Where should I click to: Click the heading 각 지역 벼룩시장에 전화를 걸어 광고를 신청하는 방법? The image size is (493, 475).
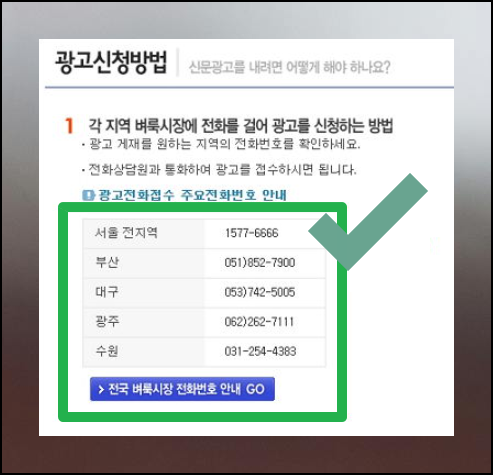(240, 126)
